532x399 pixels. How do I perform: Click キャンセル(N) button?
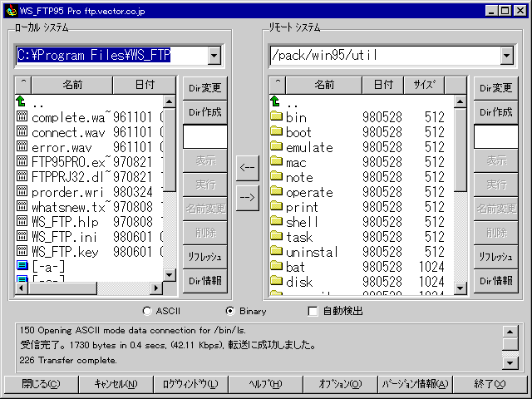pos(116,384)
